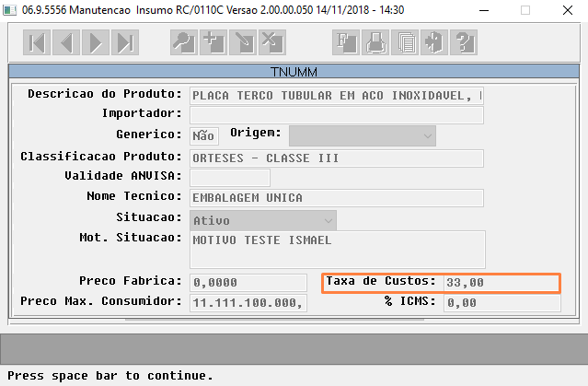The image size is (588, 386).
Task: Go to previous record arrow
Action: tap(66, 42)
